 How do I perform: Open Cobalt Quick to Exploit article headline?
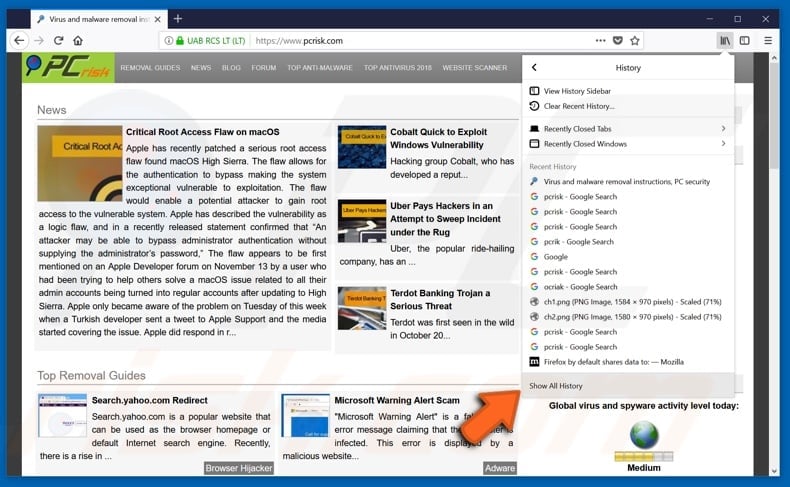(x=438, y=138)
